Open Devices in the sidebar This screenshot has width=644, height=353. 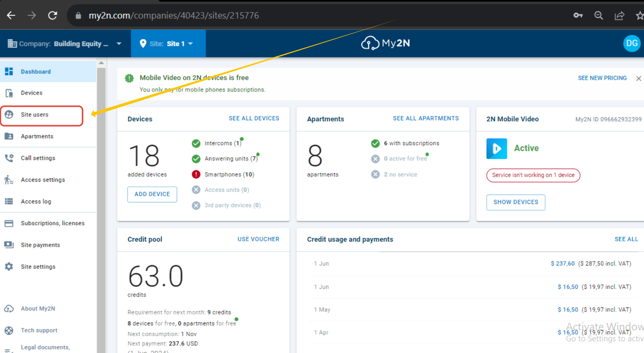pyautogui.click(x=48, y=93)
